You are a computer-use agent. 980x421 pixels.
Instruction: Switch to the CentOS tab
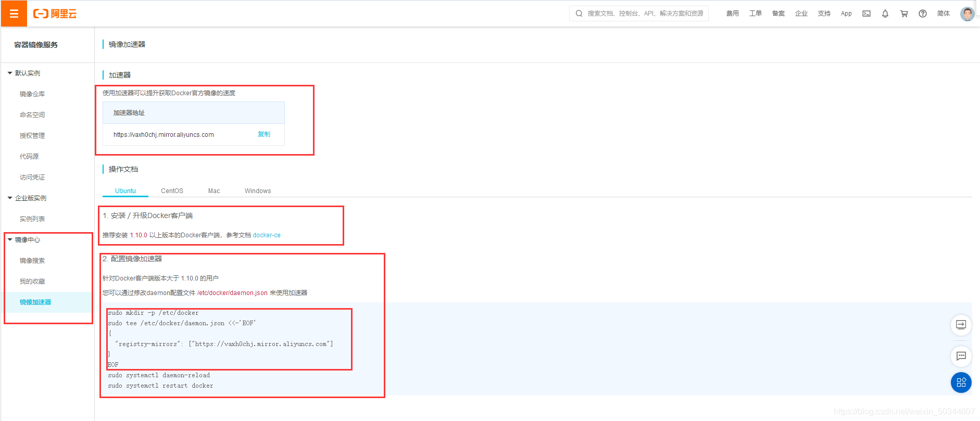172,191
